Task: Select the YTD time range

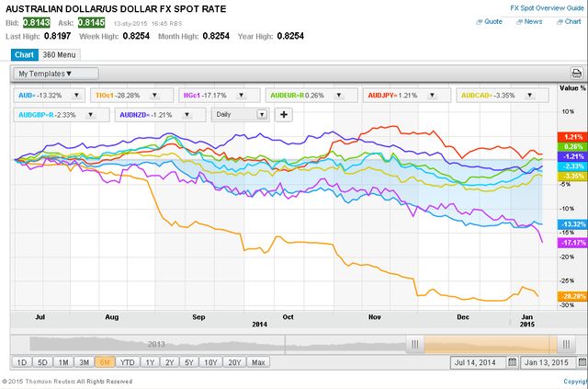Action: tap(127, 362)
